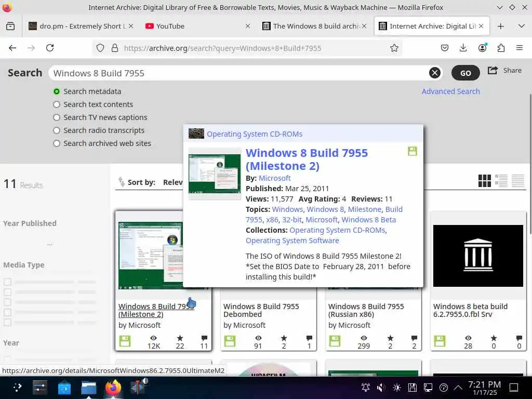Image resolution: width=532 pixels, height=399 pixels.
Task: Save to Pocket icon in toolbar
Action: tap(445, 48)
